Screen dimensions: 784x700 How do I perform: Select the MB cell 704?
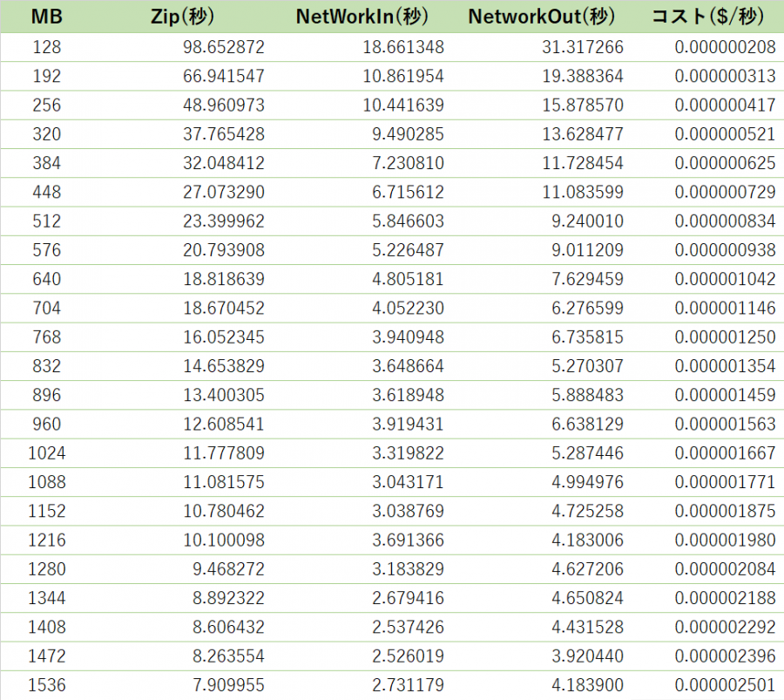[x=46, y=309]
